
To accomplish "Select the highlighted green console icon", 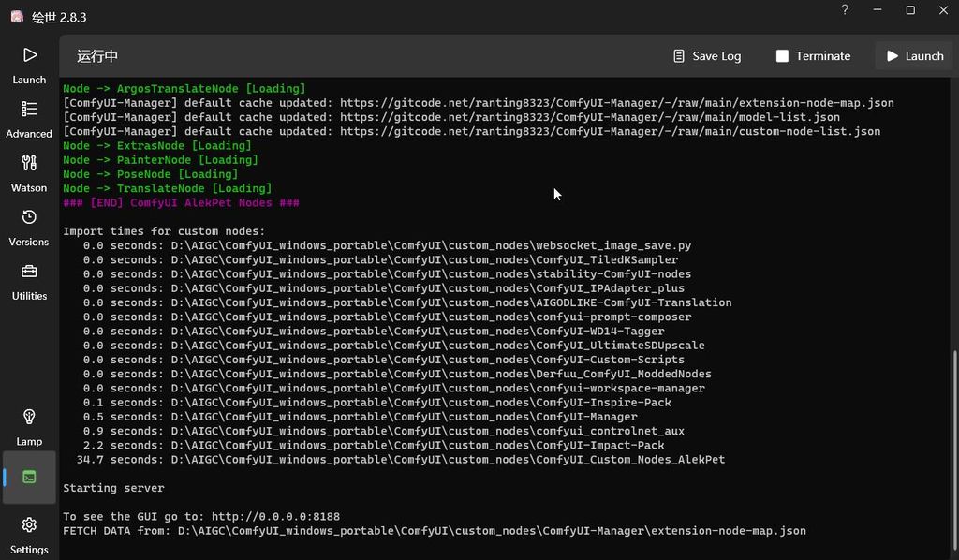I will (x=28, y=478).
